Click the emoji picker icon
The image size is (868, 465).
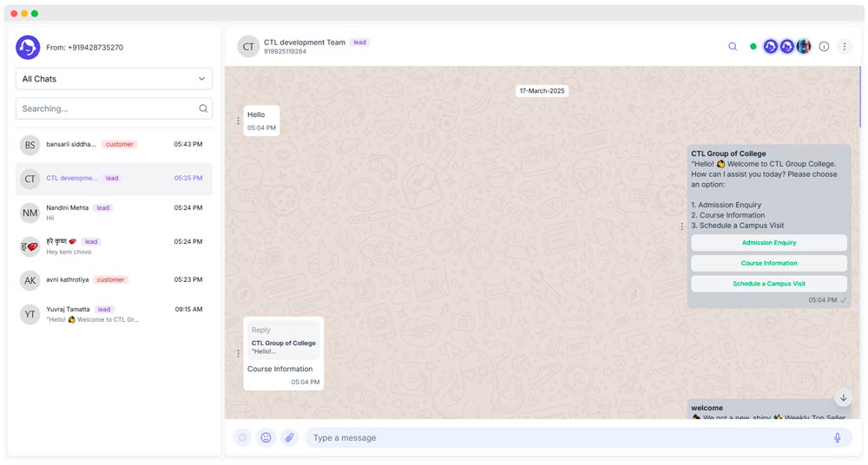click(x=266, y=438)
